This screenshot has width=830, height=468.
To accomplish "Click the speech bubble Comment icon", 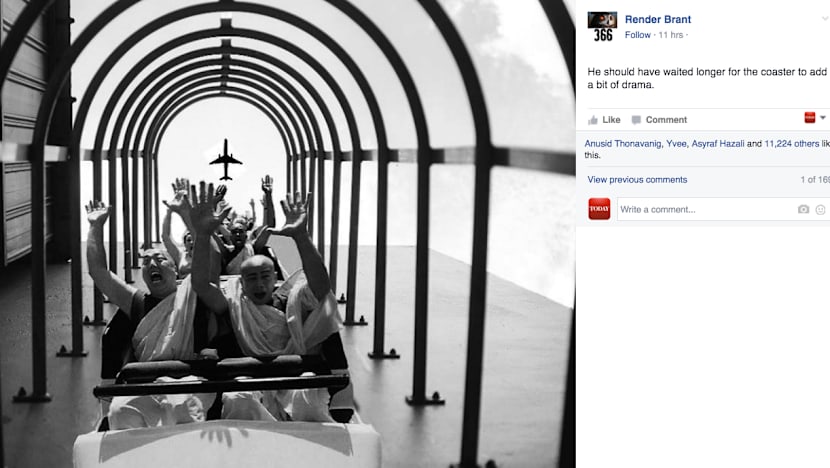I will point(636,120).
